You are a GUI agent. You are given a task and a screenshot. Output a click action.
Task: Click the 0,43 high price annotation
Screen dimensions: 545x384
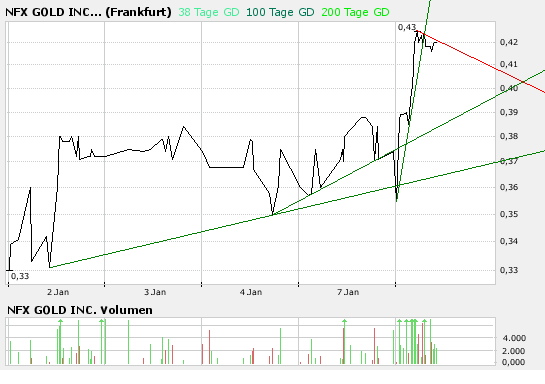pyautogui.click(x=407, y=27)
